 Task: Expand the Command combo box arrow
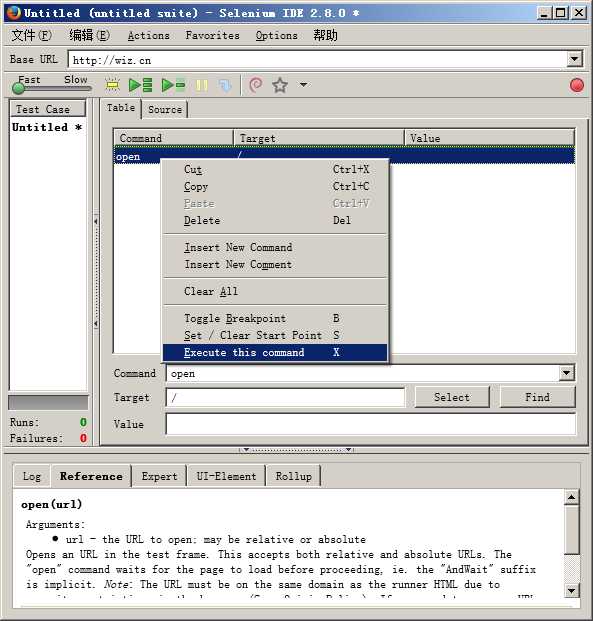point(566,373)
